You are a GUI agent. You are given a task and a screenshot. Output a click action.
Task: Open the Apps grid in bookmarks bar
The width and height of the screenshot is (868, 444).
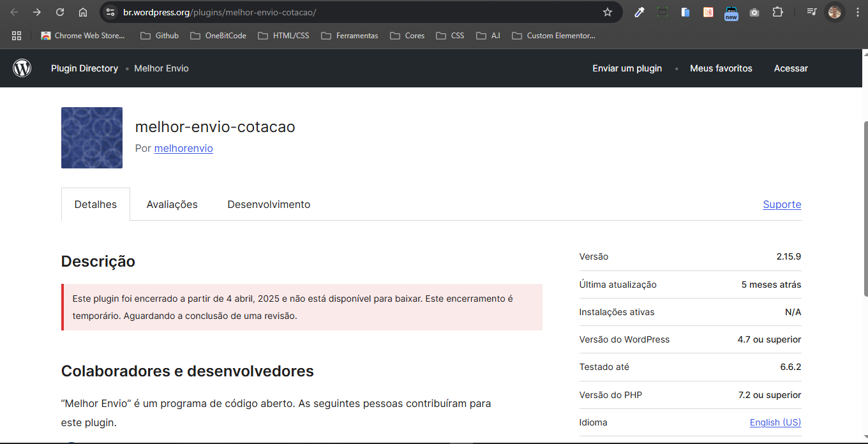pyautogui.click(x=17, y=36)
